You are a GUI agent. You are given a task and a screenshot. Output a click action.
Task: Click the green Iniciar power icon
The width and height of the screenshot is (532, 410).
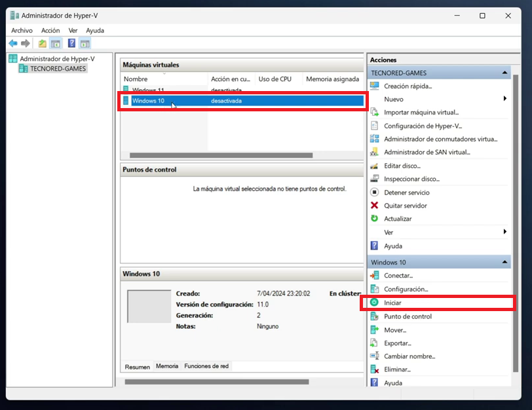(x=374, y=302)
